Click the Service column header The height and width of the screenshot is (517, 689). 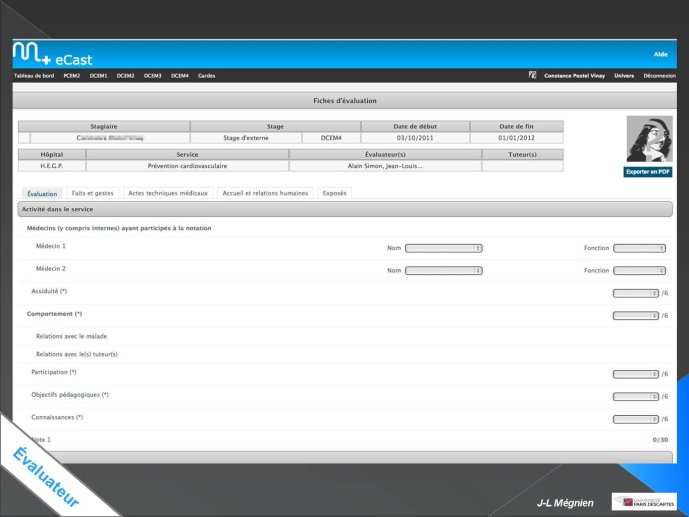187,155
